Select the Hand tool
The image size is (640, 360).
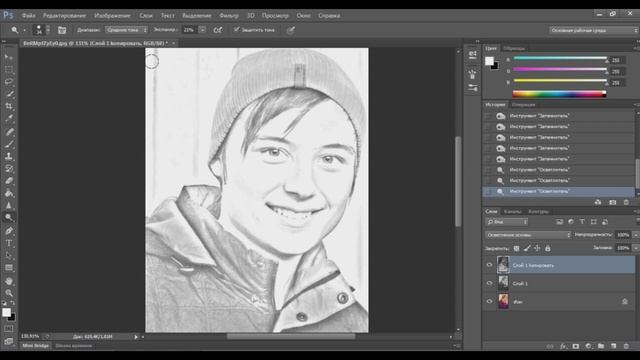tap(9, 281)
